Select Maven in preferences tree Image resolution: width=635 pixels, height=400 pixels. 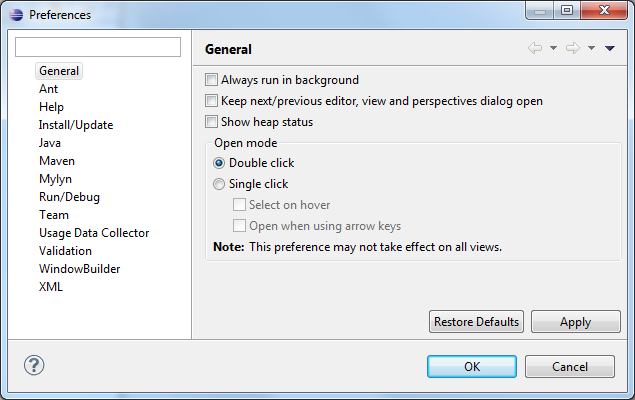click(x=57, y=161)
